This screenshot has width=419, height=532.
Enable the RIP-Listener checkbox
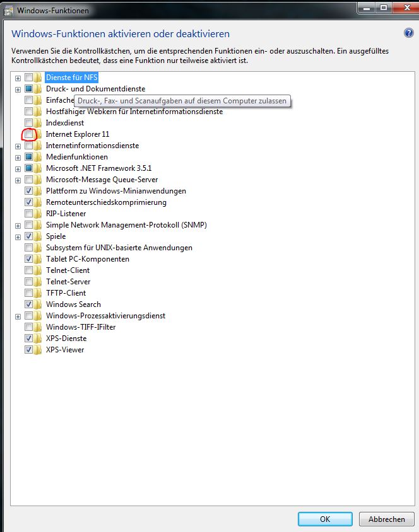(x=29, y=214)
